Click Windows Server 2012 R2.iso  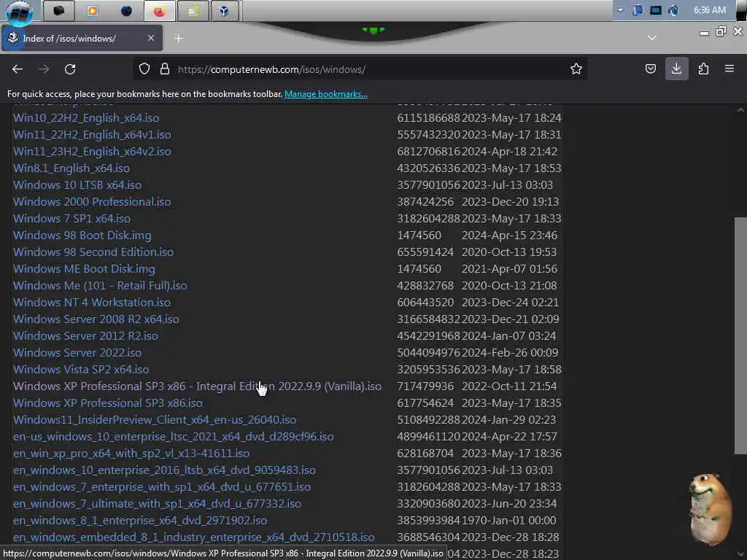point(86,335)
